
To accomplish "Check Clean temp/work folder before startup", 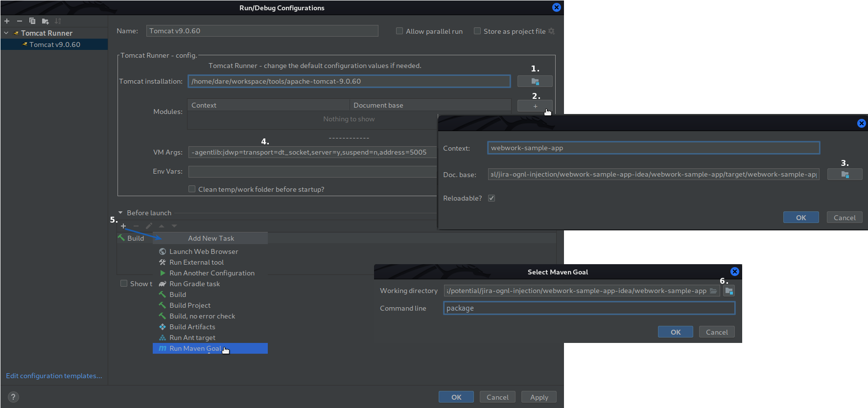I will (x=192, y=189).
